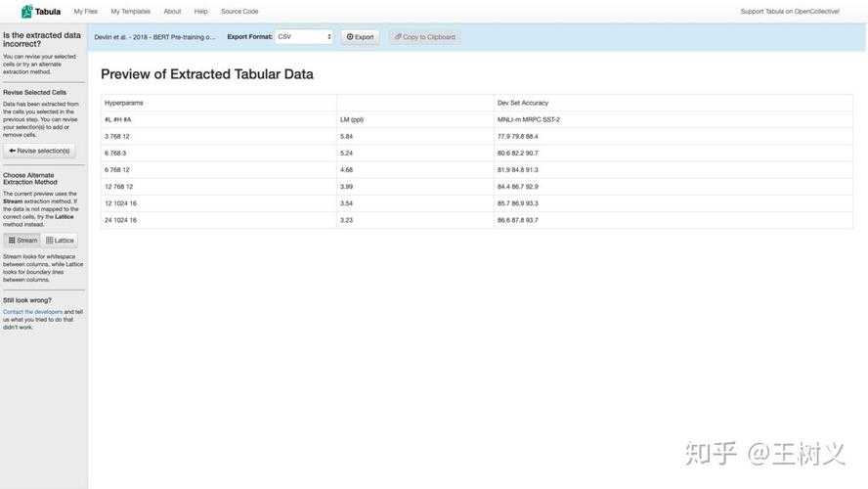Click the Contact the developers link
The height and width of the screenshot is (489, 868).
pos(32,312)
